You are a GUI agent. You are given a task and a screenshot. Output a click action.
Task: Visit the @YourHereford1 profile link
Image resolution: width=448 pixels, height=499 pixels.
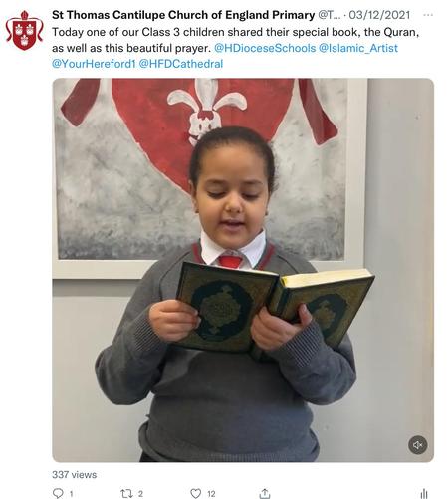[94, 64]
